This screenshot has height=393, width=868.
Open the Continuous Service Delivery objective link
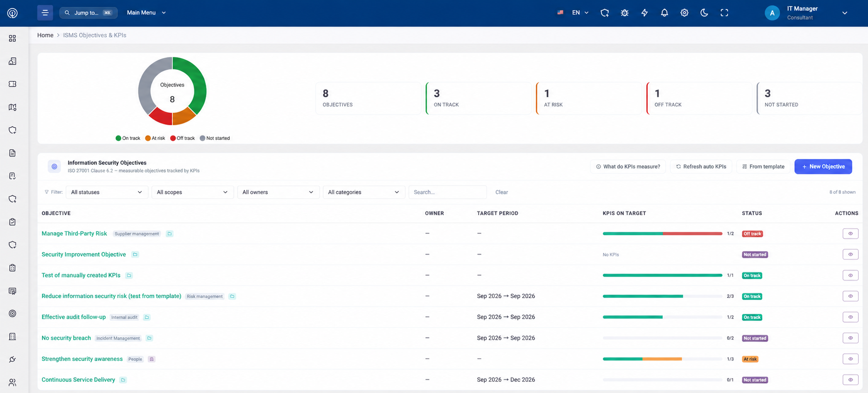(78, 380)
